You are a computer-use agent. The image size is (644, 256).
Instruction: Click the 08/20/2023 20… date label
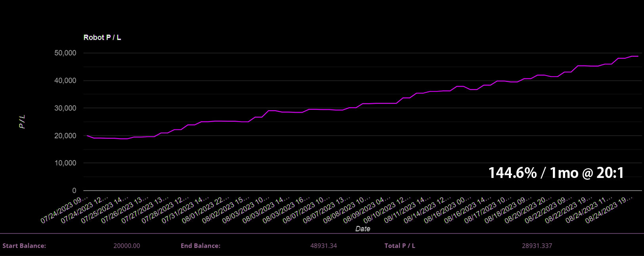pyautogui.click(x=528, y=210)
